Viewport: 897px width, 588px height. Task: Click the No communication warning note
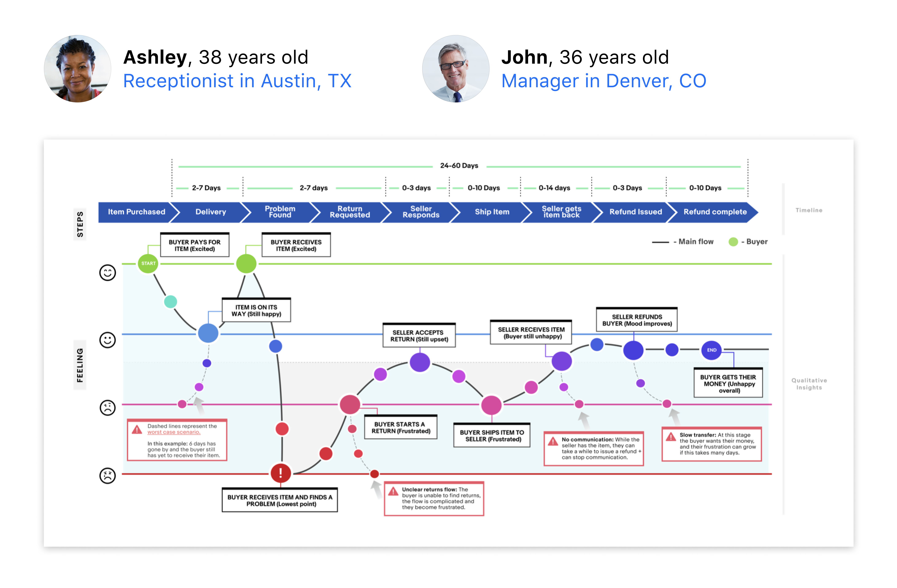594,449
